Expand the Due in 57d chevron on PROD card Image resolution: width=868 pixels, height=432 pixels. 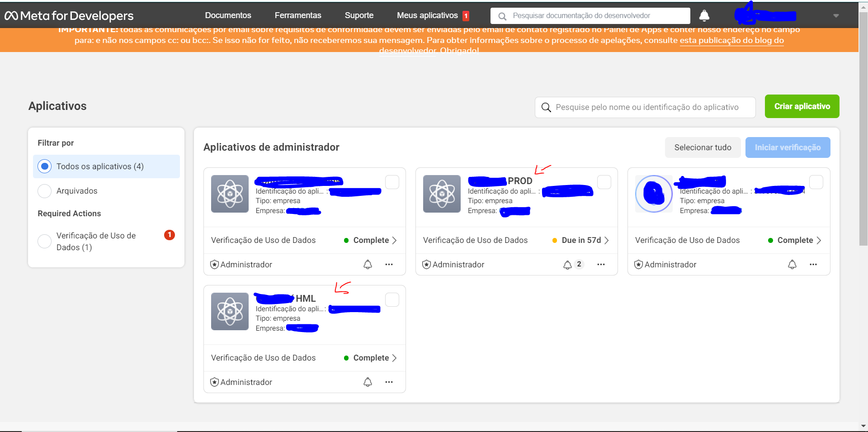coord(607,240)
